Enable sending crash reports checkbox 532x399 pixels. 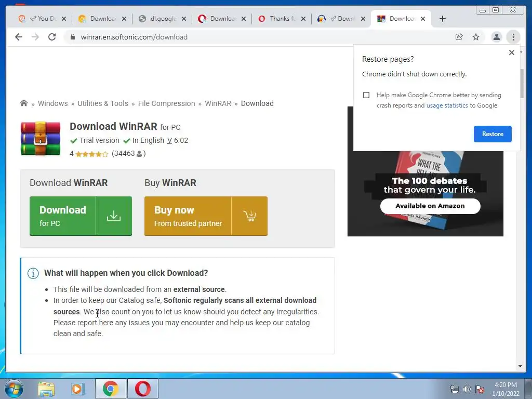(x=366, y=95)
